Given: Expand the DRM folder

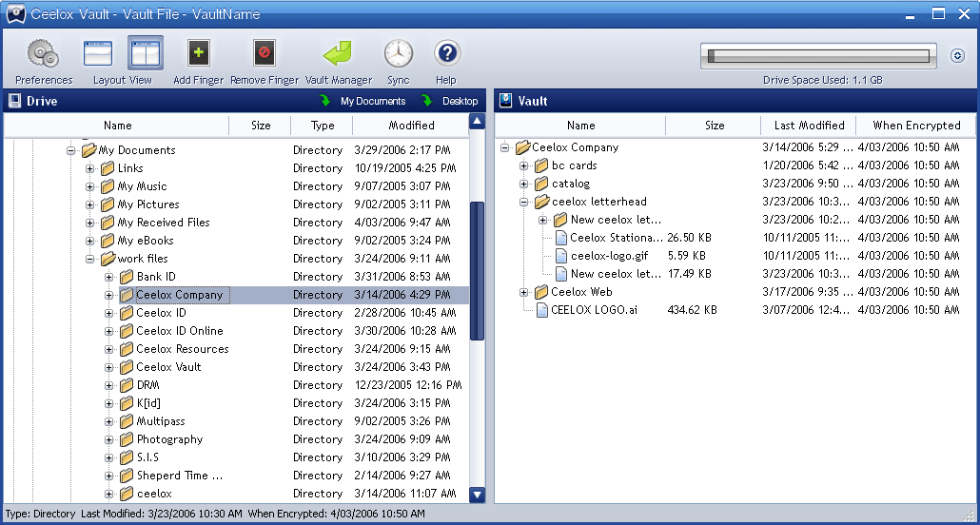Looking at the screenshot, I should 109,385.
